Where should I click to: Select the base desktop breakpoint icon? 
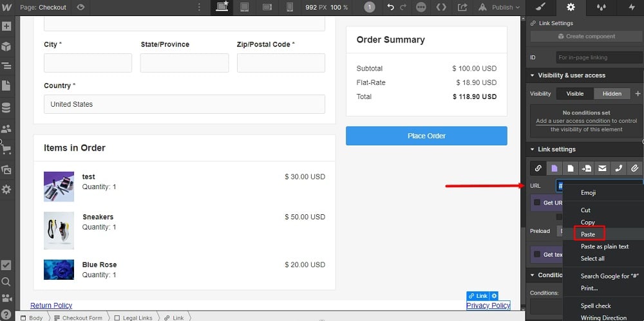click(x=222, y=7)
